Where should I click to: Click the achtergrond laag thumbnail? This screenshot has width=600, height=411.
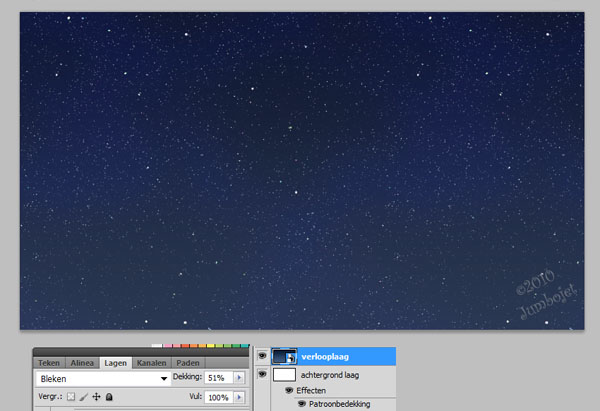[284, 375]
